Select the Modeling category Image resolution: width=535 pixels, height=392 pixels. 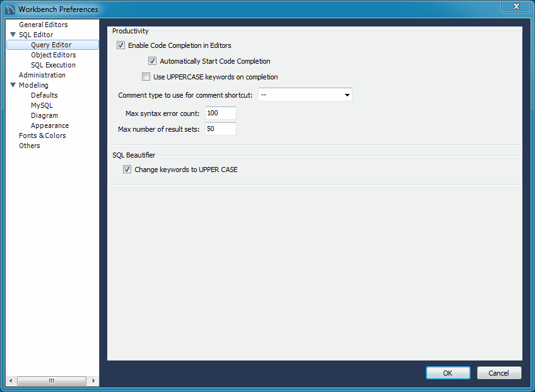click(x=33, y=85)
